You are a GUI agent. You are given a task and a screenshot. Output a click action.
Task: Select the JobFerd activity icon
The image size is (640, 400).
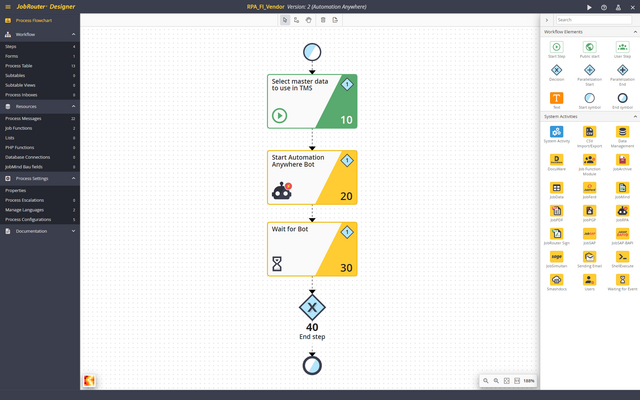pyautogui.click(x=589, y=188)
